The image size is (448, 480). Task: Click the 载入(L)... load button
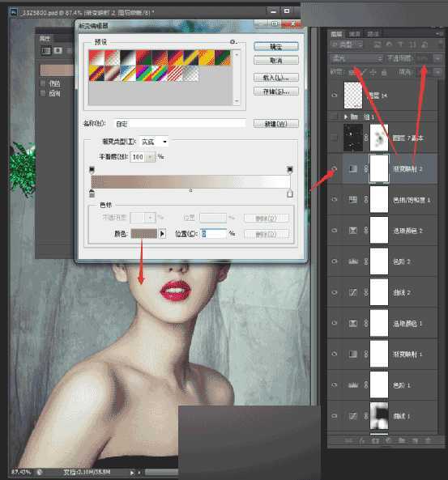[x=276, y=78]
